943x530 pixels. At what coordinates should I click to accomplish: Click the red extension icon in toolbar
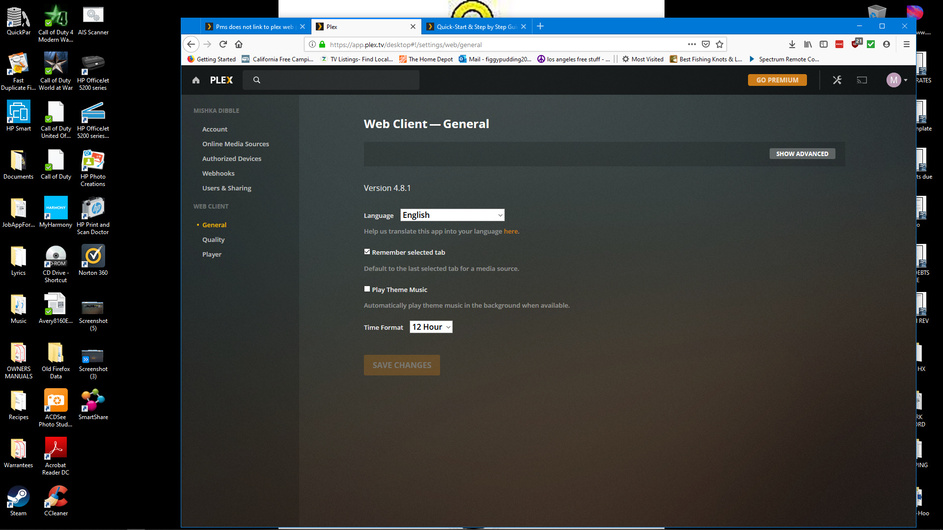pyautogui.click(x=839, y=44)
